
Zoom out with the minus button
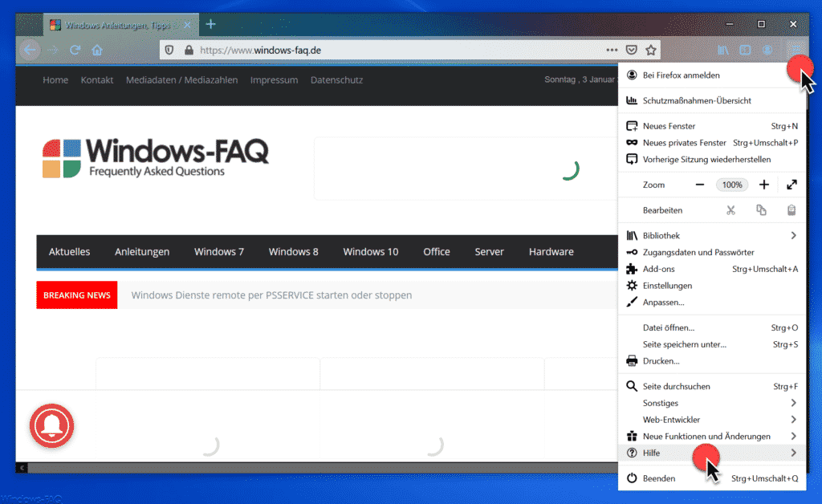point(700,185)
